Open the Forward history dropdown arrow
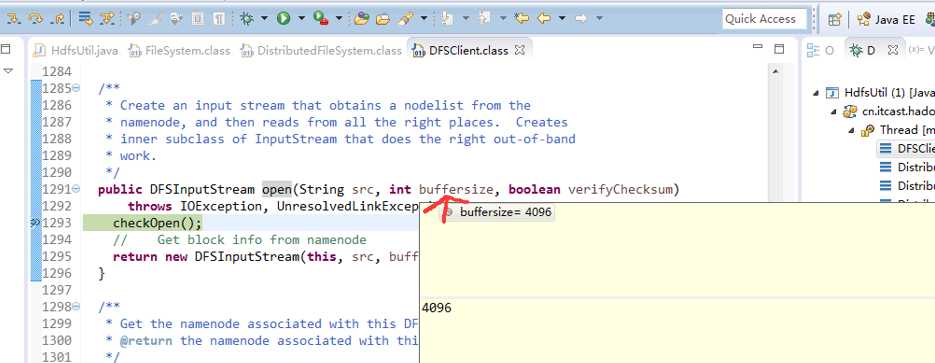Viewport: 935px width, 363px height. (x=599, y=18)
